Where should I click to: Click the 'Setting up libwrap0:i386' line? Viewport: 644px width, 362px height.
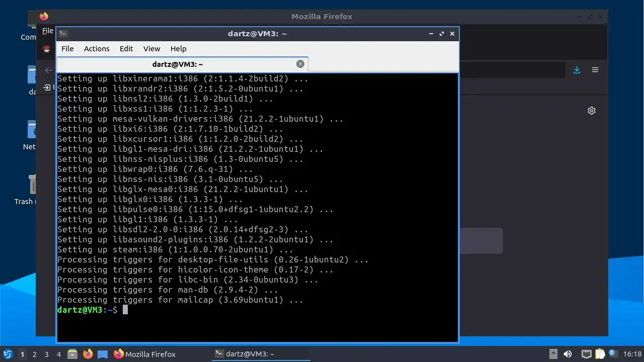pyautogui.click(x=155, y=169)
